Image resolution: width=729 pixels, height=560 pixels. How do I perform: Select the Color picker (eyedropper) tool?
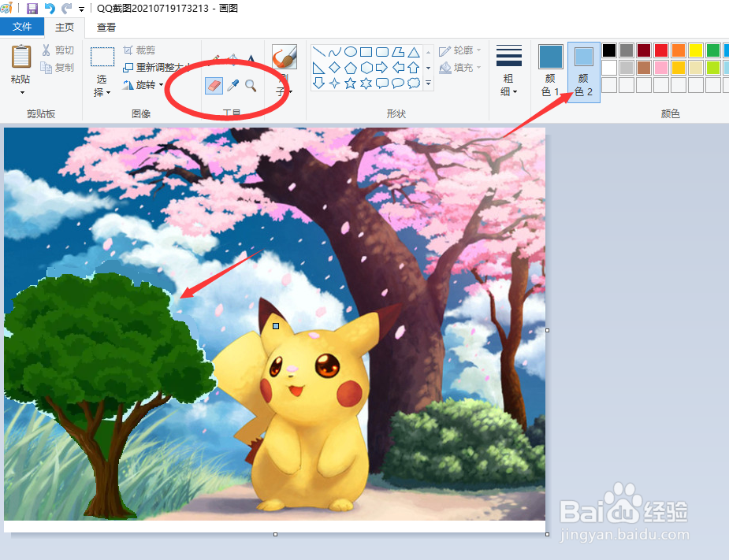coord(233,85)
